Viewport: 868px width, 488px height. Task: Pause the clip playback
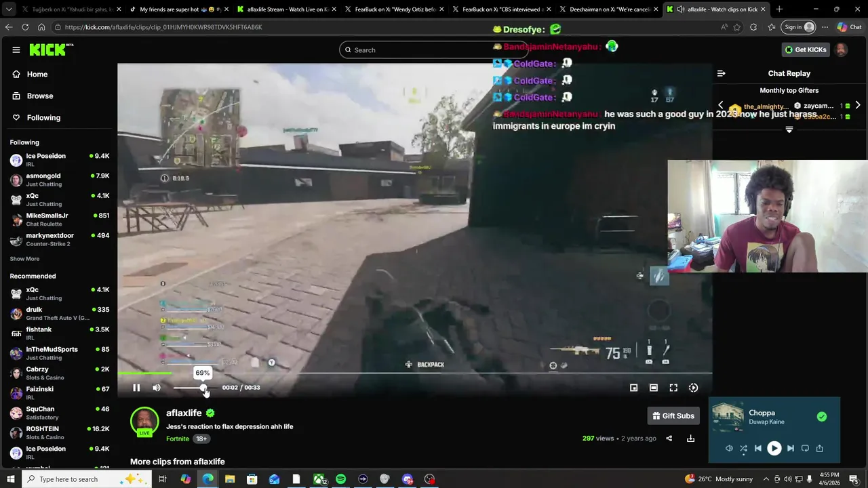coord(136,388)
